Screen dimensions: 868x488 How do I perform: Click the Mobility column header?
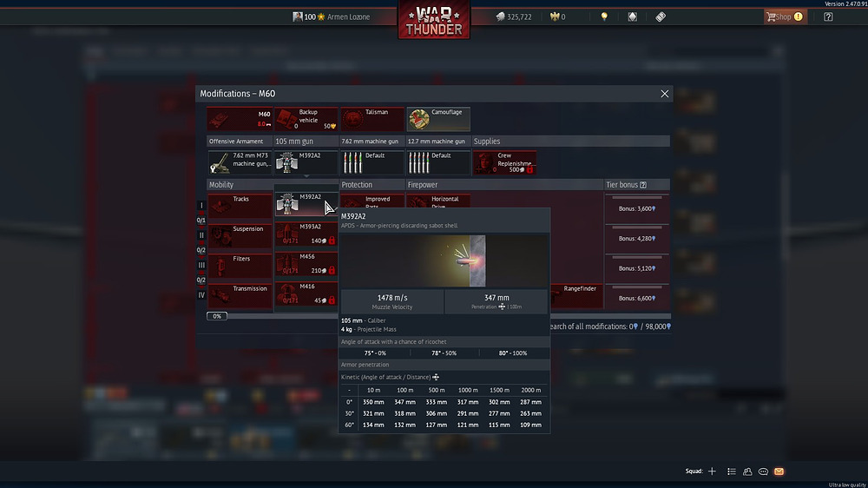[x=240, y=185]
